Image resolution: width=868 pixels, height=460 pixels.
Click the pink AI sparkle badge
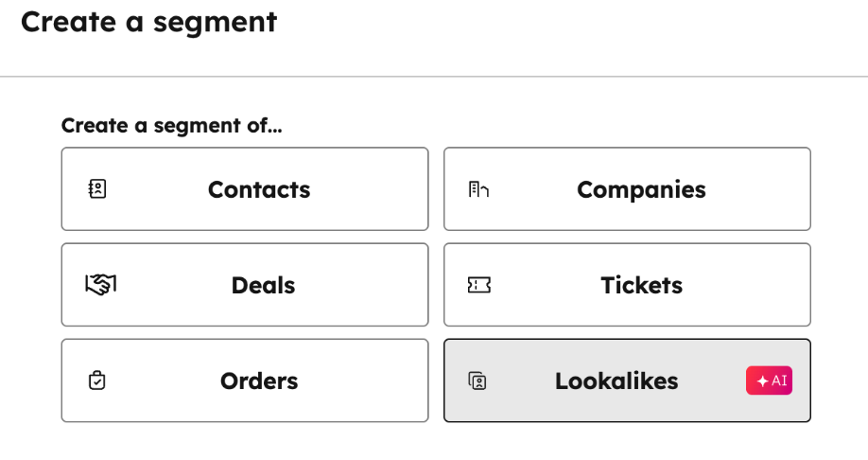[x=769, y=380]
